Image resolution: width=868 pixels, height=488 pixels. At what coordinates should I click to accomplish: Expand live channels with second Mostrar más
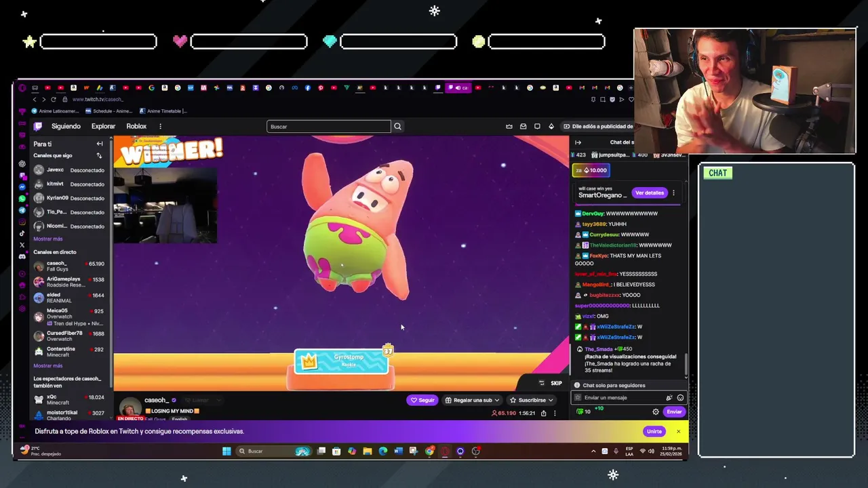click(48, 365)
